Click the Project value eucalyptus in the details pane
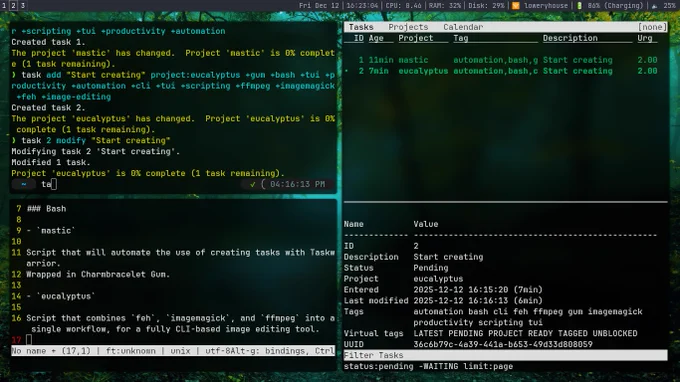The height and width of the screenshot is (382, 680). point(438,279)
